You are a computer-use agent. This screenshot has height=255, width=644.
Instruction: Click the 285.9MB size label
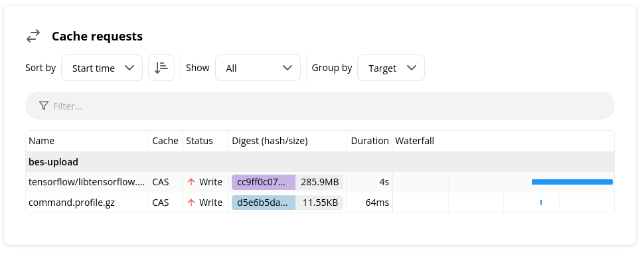[x=319, y=182]
